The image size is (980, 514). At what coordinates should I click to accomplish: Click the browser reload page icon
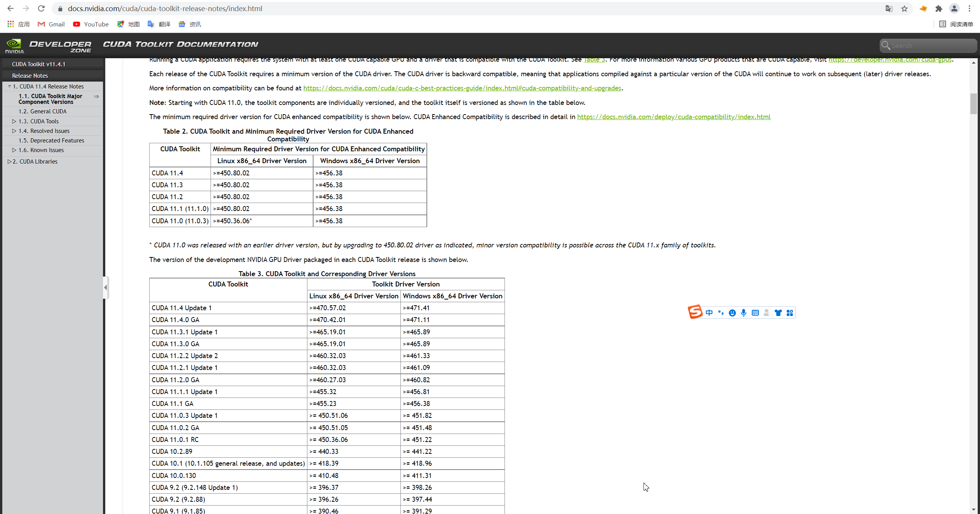click(x=41, y=8)
